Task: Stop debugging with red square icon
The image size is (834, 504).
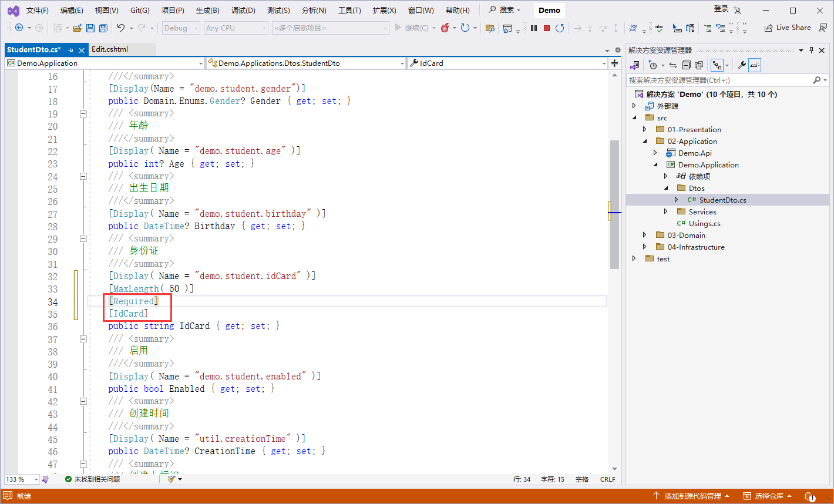Action: tap(547, 28)
